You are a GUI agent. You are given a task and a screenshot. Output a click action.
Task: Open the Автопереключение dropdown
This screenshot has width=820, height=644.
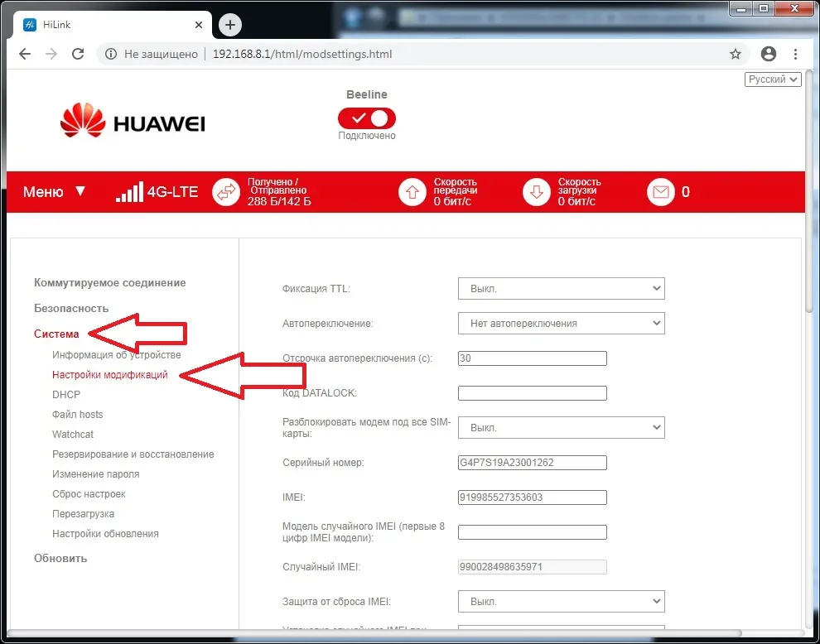561,323
